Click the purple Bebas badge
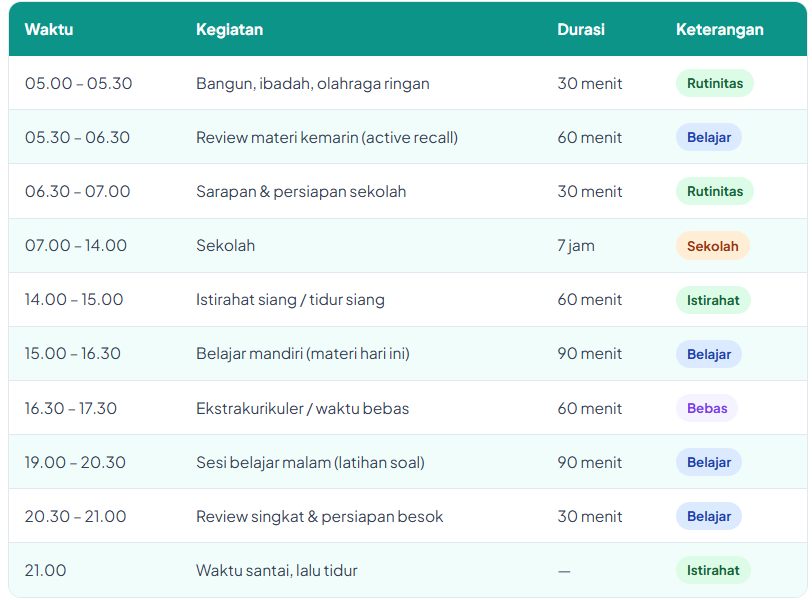The width and height of the screenshot is (812, 600). [x=707, y=407]
